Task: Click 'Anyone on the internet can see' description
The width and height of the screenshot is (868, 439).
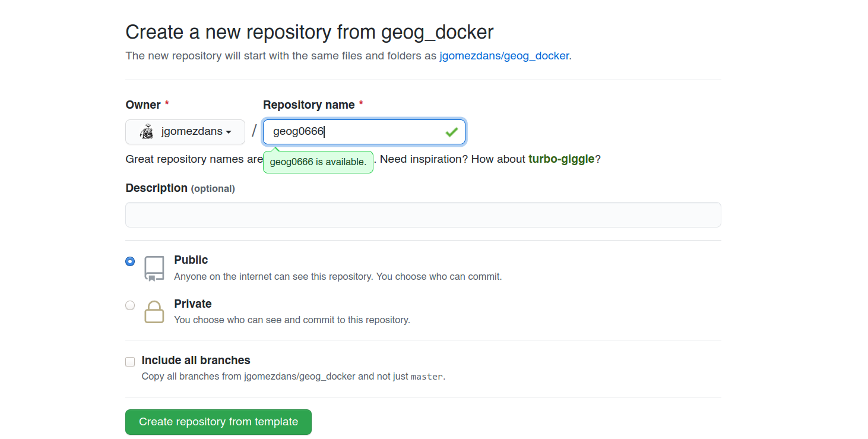Action: [x=338, y=276]
